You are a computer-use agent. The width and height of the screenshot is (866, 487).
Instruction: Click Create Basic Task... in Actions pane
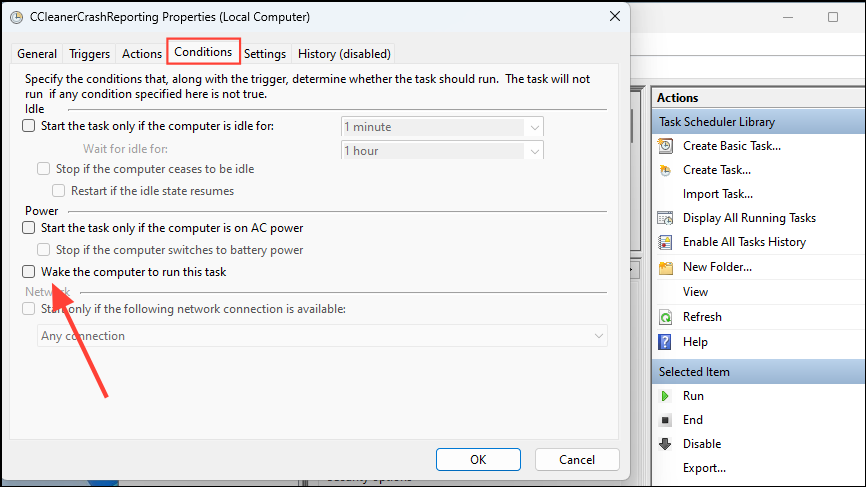pos(732,146)
